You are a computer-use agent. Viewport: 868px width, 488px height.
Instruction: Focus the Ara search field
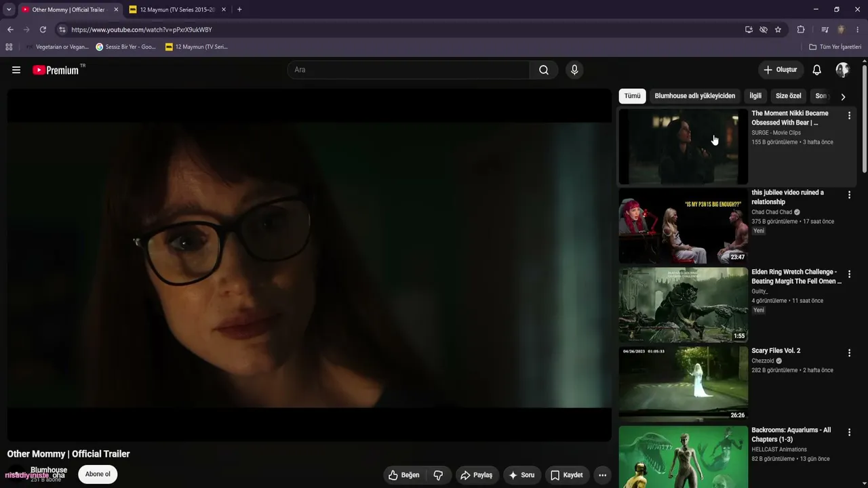(408, 70)
